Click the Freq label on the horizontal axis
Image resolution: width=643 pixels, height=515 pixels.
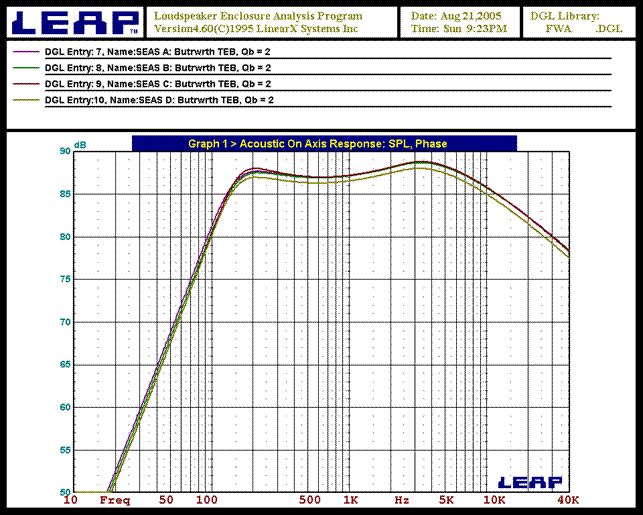pyautogui.click(x=114, y=499)
